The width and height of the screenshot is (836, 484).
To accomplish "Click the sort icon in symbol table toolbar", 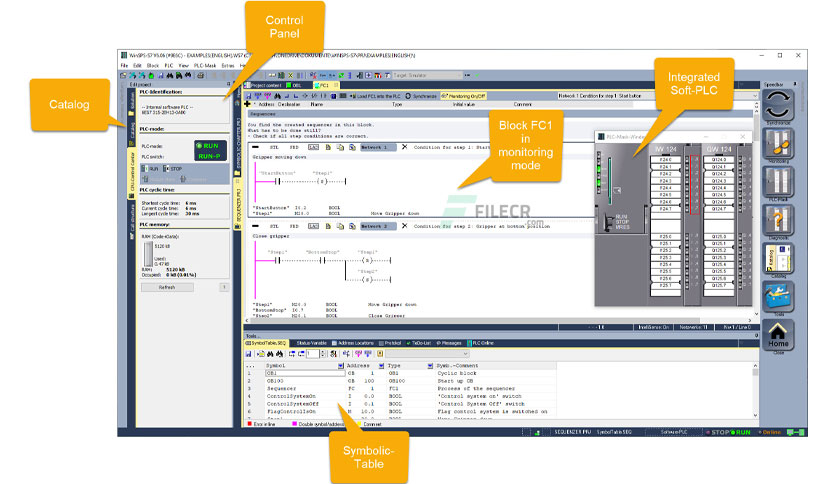I will point(334,353).
